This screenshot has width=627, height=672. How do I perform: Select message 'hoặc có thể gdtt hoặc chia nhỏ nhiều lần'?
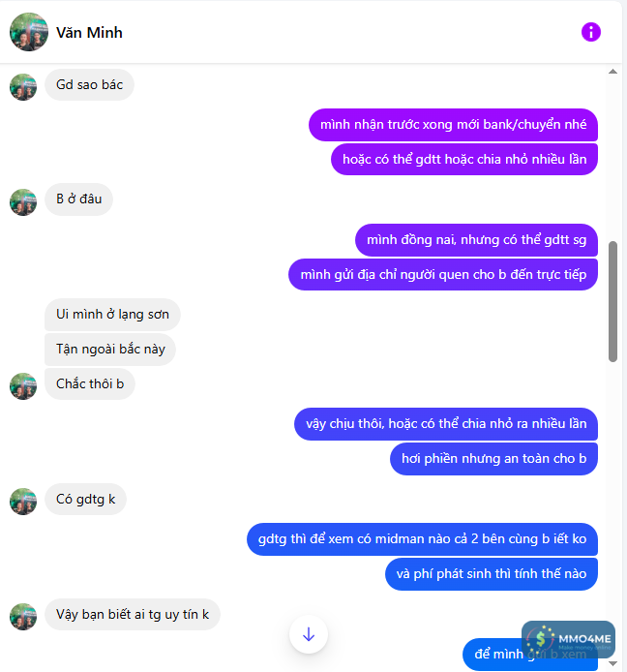pyautogui.click(x=464, y=160)
